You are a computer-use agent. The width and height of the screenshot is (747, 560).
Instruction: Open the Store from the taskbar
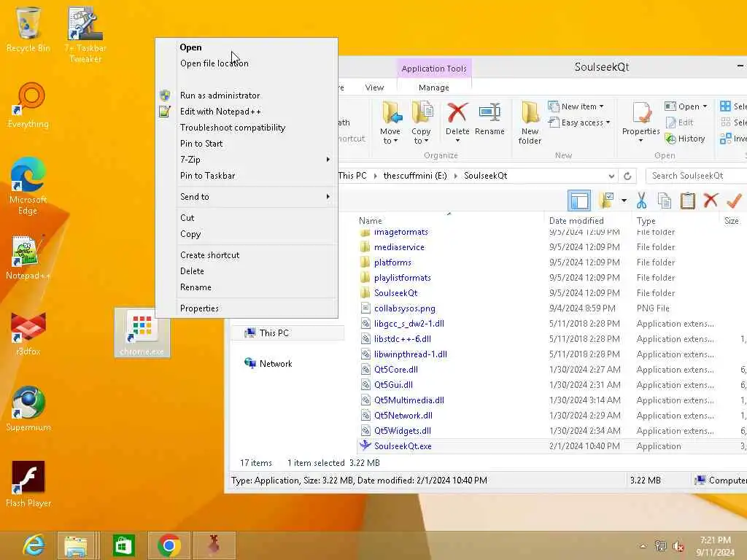click(x=124, y=545)
